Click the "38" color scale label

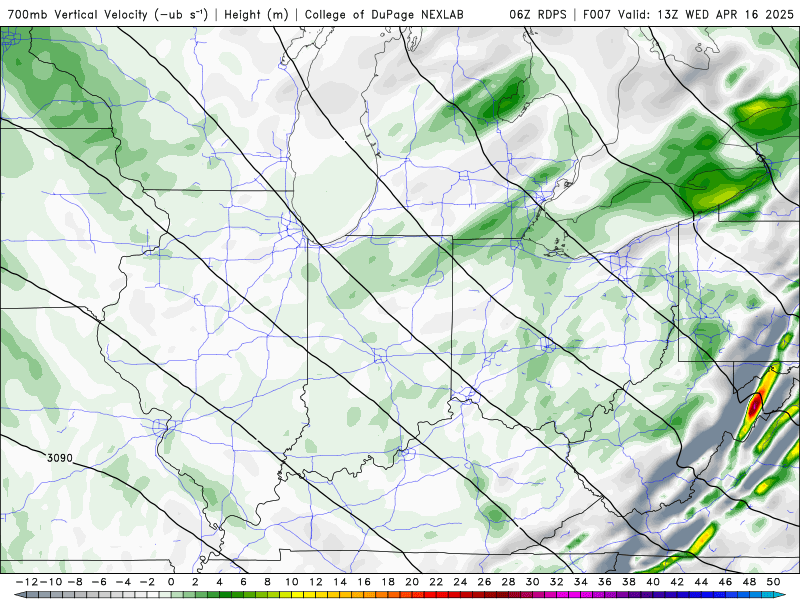click(x=629, y=582)
